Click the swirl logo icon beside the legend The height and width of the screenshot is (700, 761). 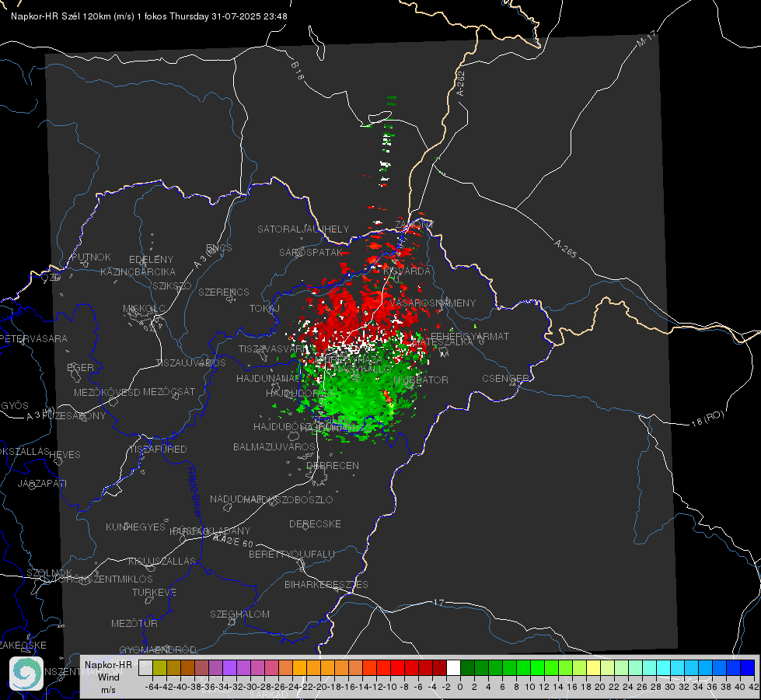(26, 674)
